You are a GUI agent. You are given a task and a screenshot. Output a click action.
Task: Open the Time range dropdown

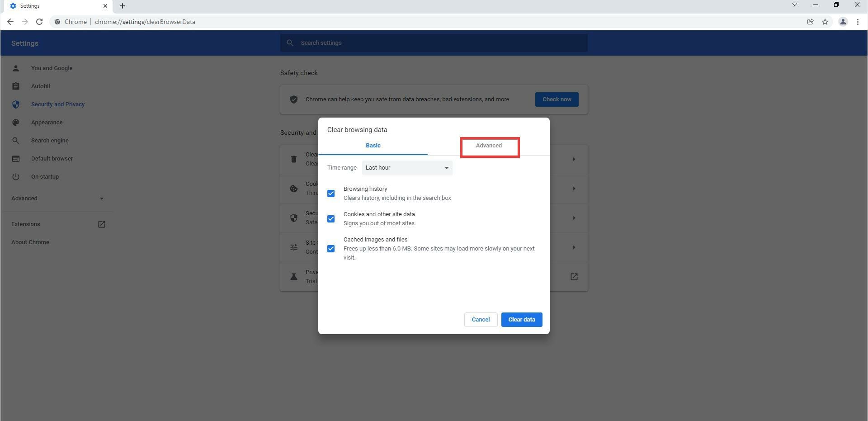[x=407, y=168]
